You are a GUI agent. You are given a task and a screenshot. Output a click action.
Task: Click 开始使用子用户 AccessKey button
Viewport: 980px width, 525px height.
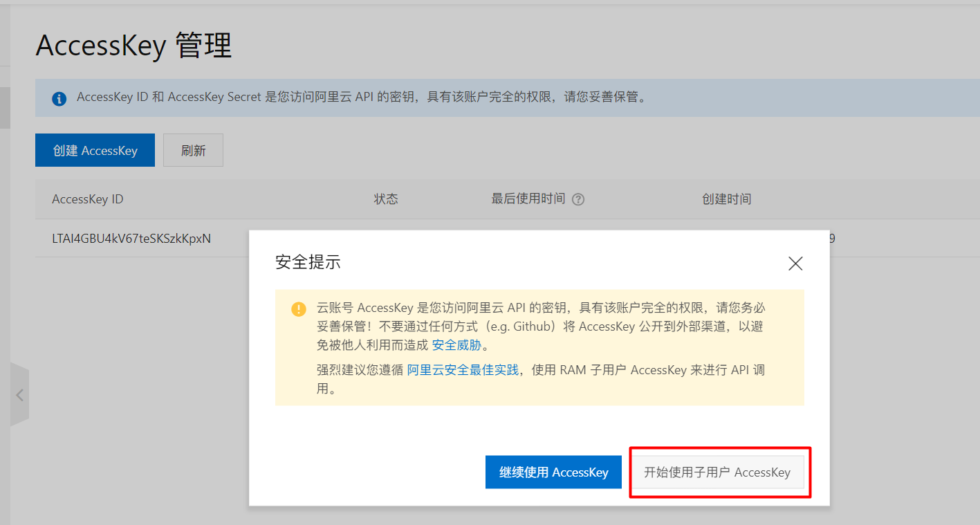point(717,472)
